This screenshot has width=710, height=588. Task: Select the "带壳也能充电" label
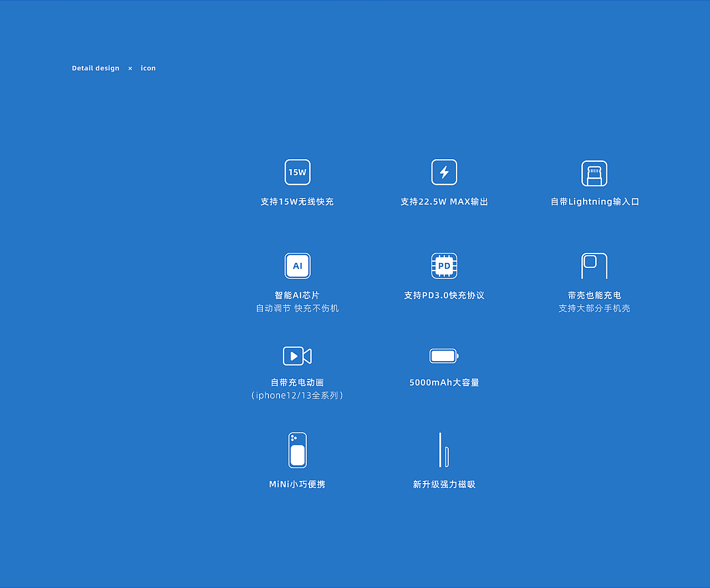pos(595,296)
